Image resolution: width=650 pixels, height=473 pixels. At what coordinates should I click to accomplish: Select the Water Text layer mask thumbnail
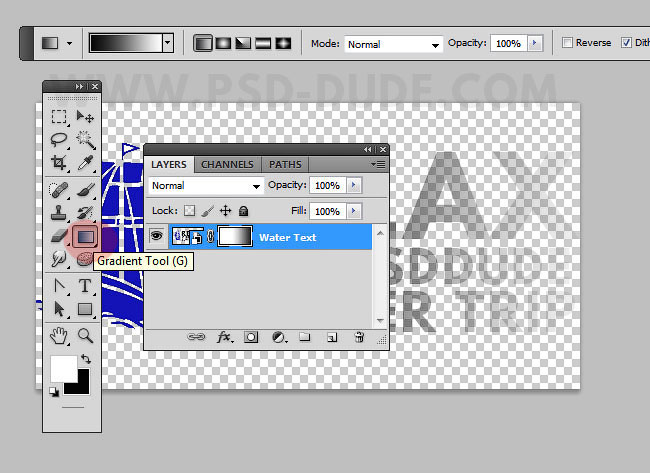coord(235,237)
